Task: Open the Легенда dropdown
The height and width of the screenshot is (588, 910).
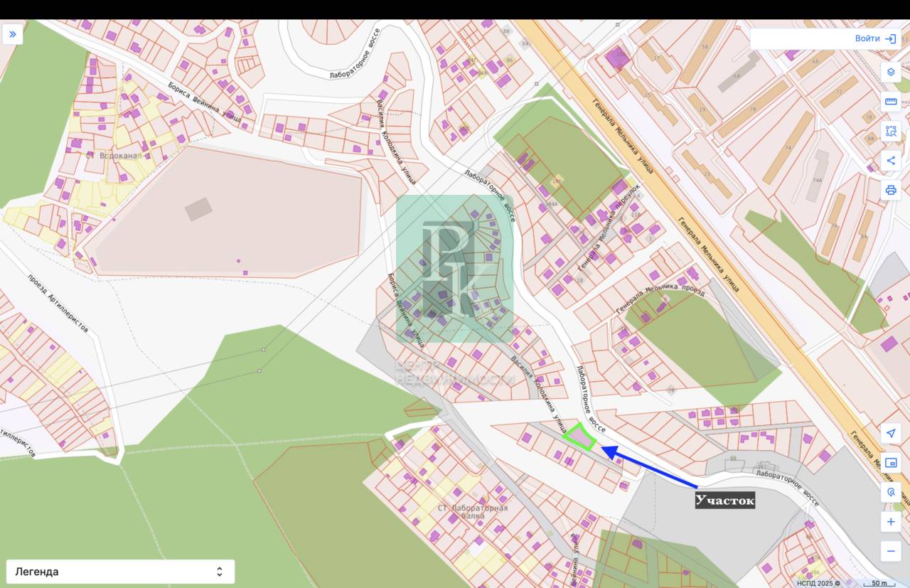Action: click(120, 572)
